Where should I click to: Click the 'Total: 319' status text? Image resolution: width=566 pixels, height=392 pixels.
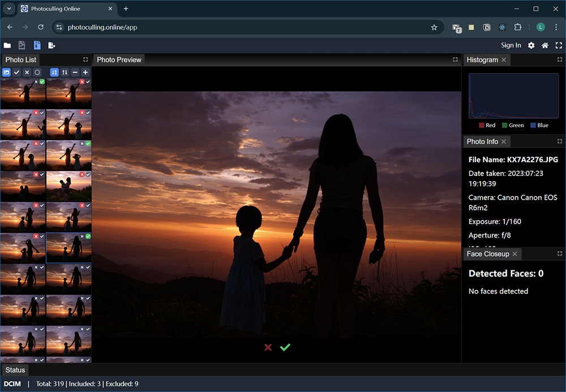click(x=50, y=384)
